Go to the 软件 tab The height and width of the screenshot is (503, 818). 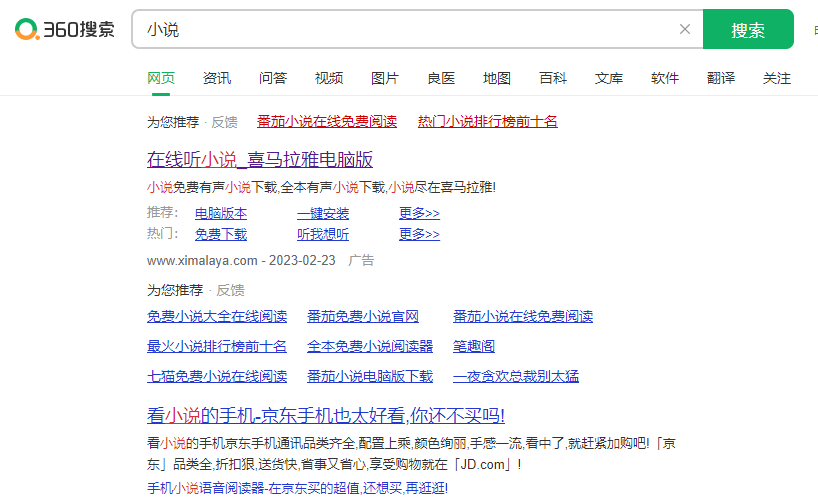pos(665,78)
